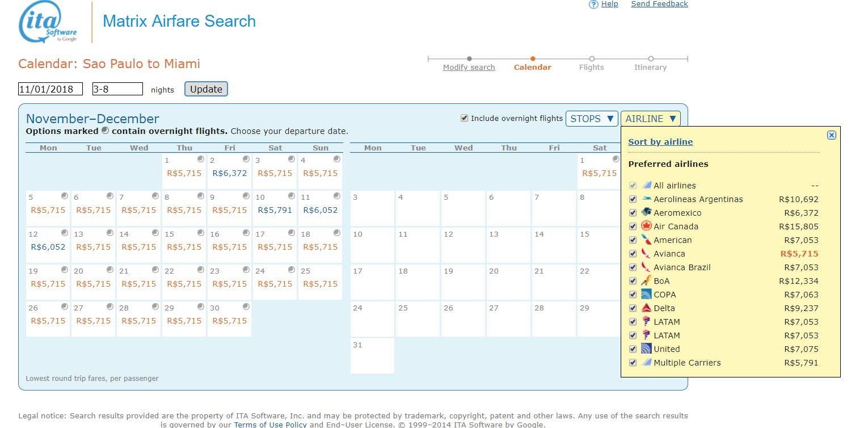
Task: Click BoA price R$12,334
Action: point(799,281)
